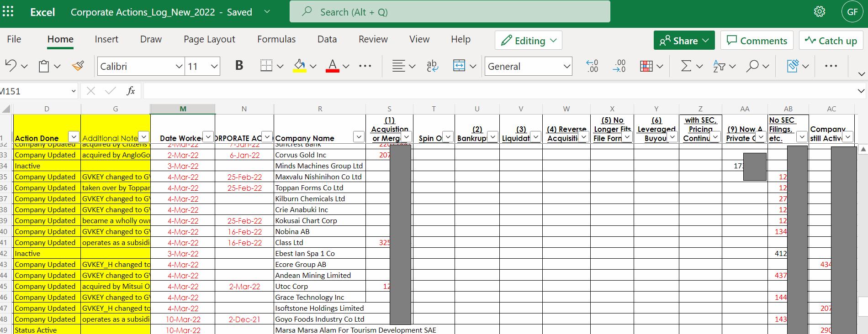Viewport: 868px width, 334px height.
Task: Open the Help tab
Action: [460, 39]
